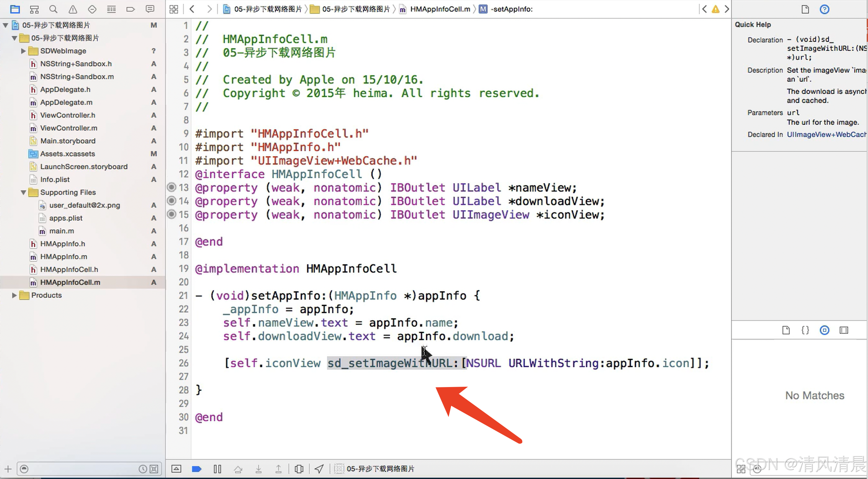Open the UIImageView+WebCache declaration link
The image size is (868, 479).
tap(826, 134)
